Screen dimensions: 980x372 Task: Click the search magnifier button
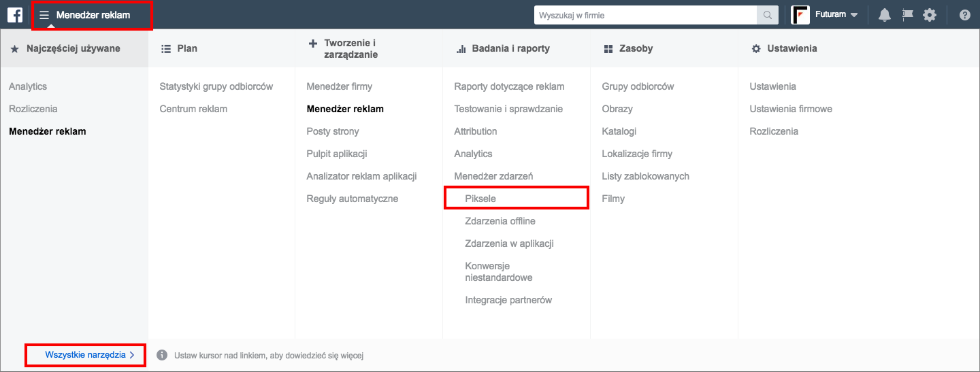767,15
